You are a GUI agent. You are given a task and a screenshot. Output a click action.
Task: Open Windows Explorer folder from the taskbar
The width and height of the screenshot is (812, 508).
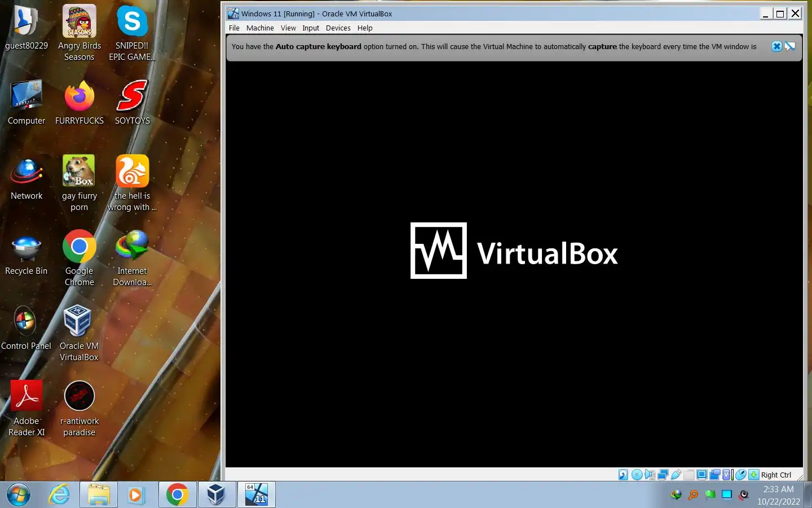click(99, 495)
